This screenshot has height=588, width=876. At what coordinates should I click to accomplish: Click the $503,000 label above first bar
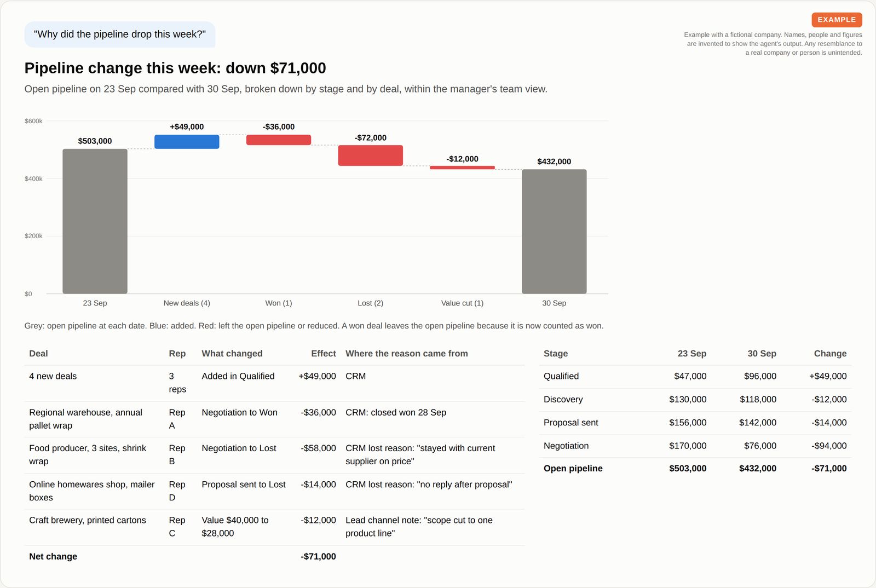(x=95, y=141)
